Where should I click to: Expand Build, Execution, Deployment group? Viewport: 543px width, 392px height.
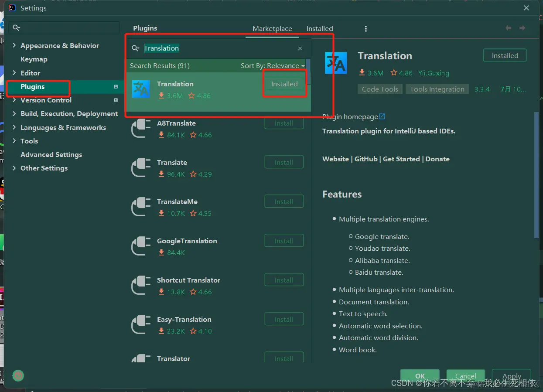point(14,114)
